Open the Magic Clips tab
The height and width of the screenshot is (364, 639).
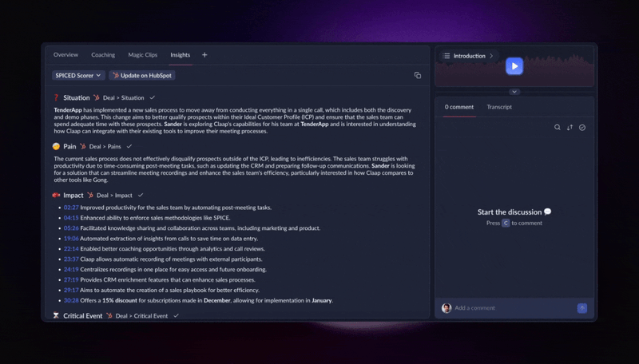coord(143,54)
